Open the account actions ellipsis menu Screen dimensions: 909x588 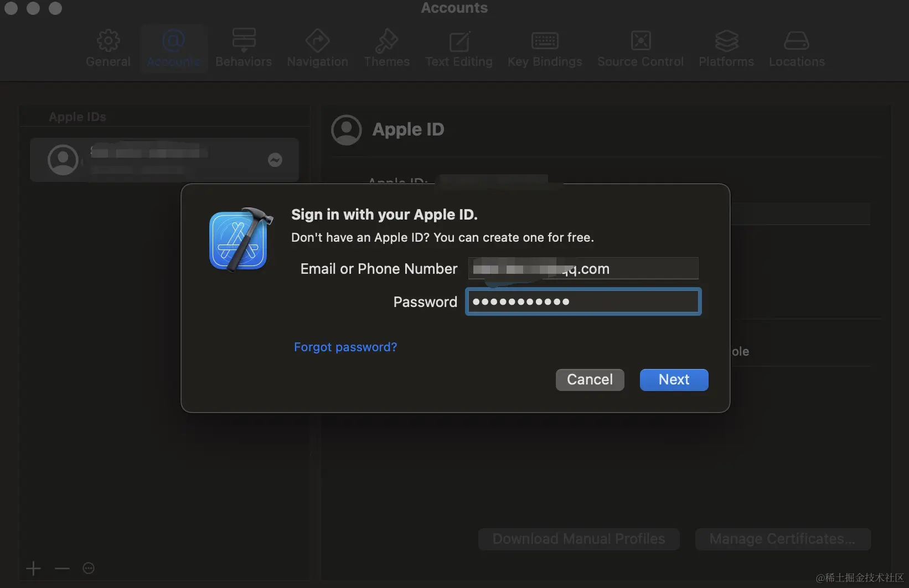pos(89,568)
